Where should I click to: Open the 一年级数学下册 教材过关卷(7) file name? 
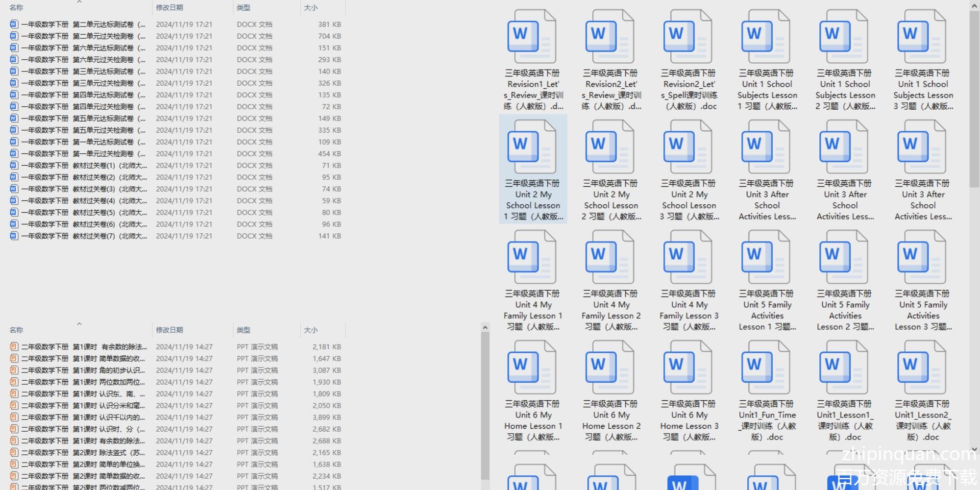coord(83,236)
